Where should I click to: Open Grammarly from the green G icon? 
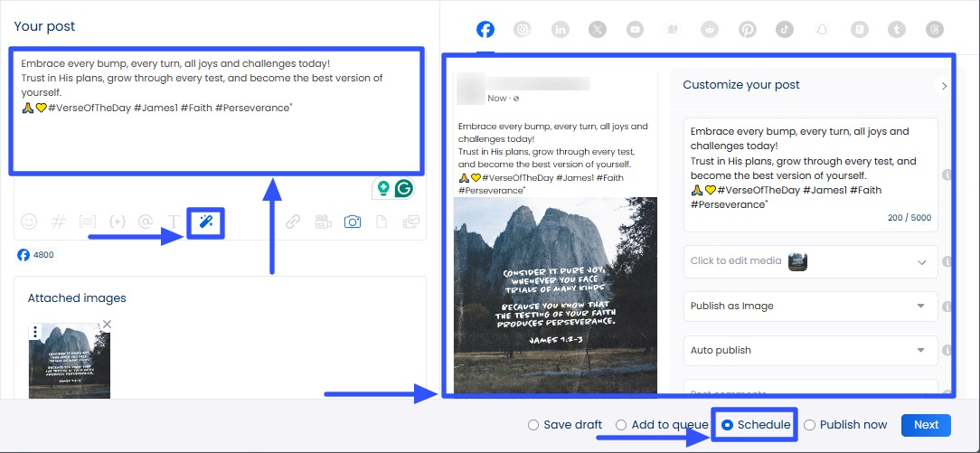404,188
